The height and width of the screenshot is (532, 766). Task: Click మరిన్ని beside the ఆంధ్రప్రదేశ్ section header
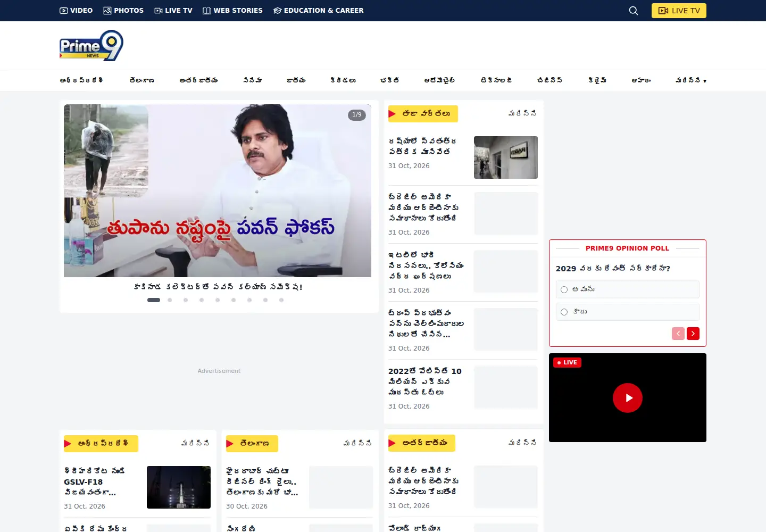point(195,443)
